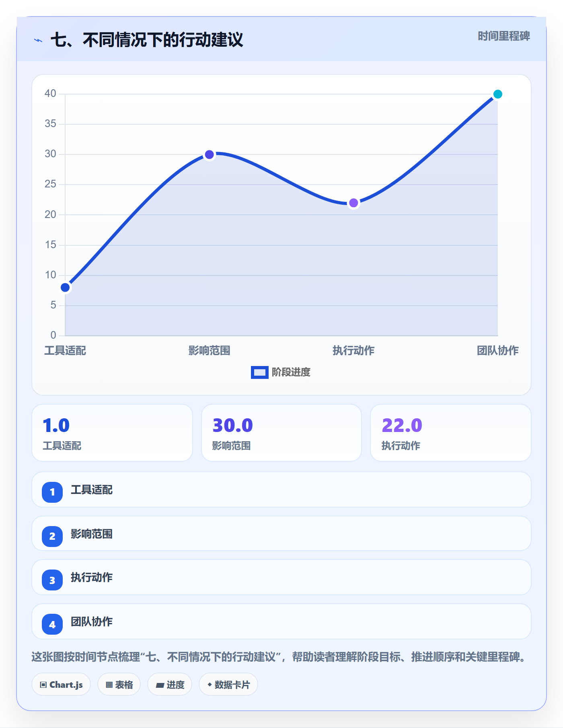Click the 执行动作 text in list row 3
The width and height of the screenshot is (563, 728).
[92, 578]
